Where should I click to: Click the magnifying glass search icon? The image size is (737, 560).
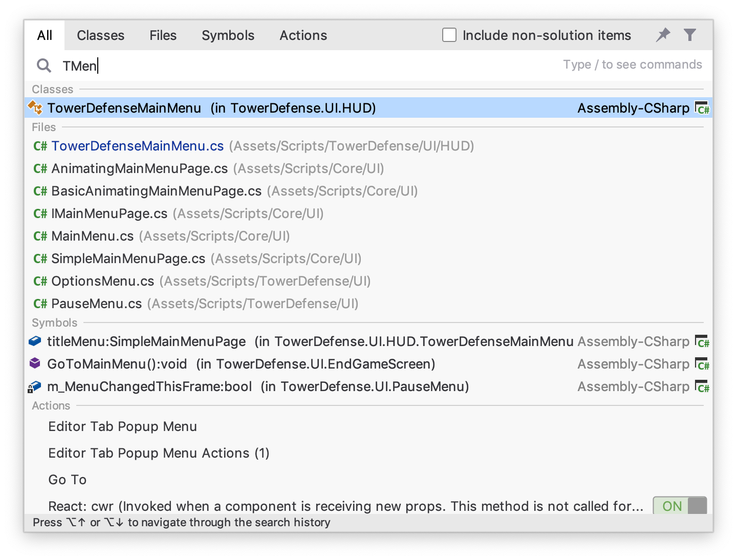pyautogui.click(x=44, y=66)
